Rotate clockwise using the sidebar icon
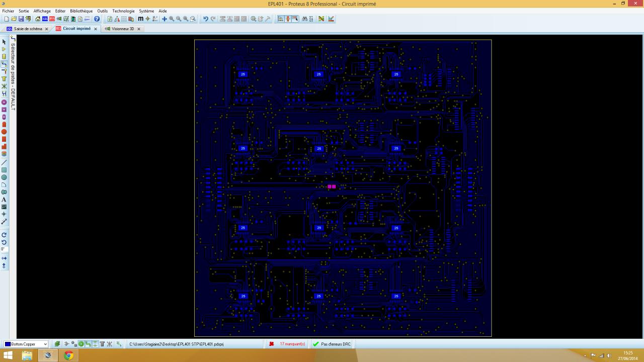This screenshot has height=362, width=644. pos(4,235)
